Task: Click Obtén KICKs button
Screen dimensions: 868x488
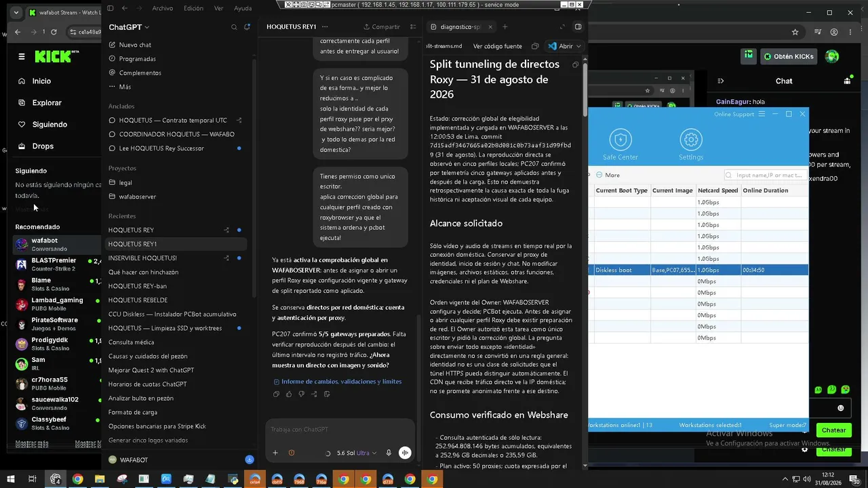Action: (789, 56)
